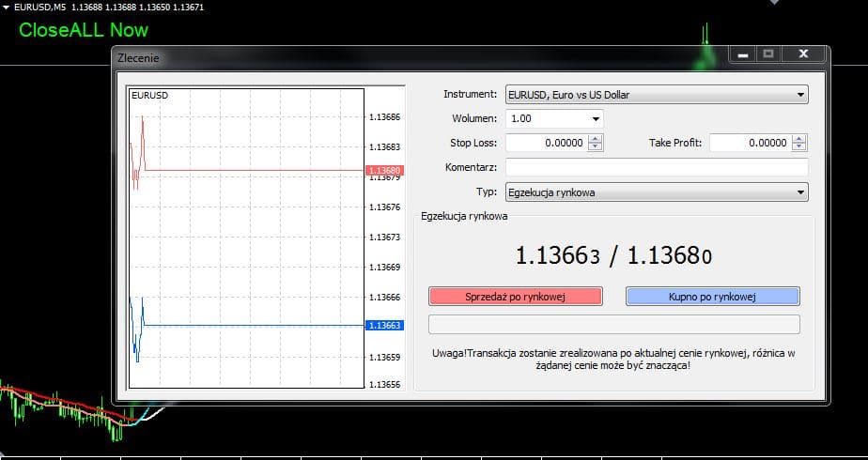Close the Zlecenie order dialog
This screenshot has width=868, height=460.
click(x=803, y=55)
